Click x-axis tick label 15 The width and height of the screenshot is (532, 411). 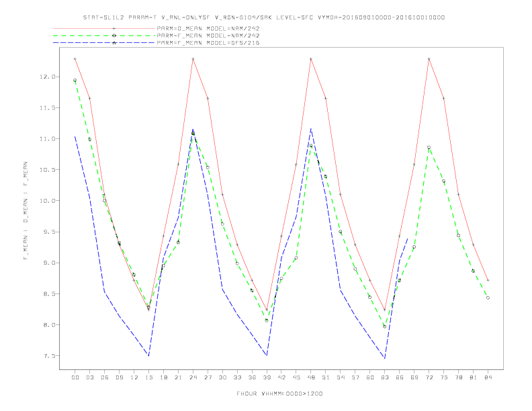pos(148,377)
